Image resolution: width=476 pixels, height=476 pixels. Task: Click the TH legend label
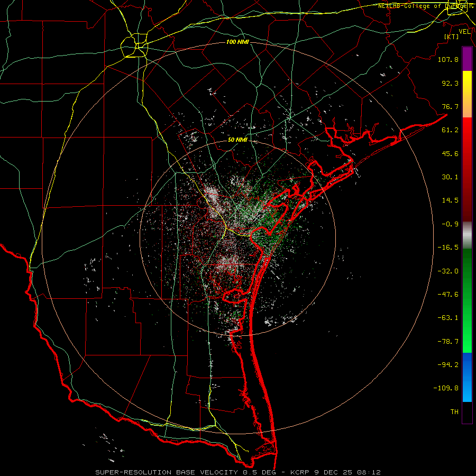[454, 412]
